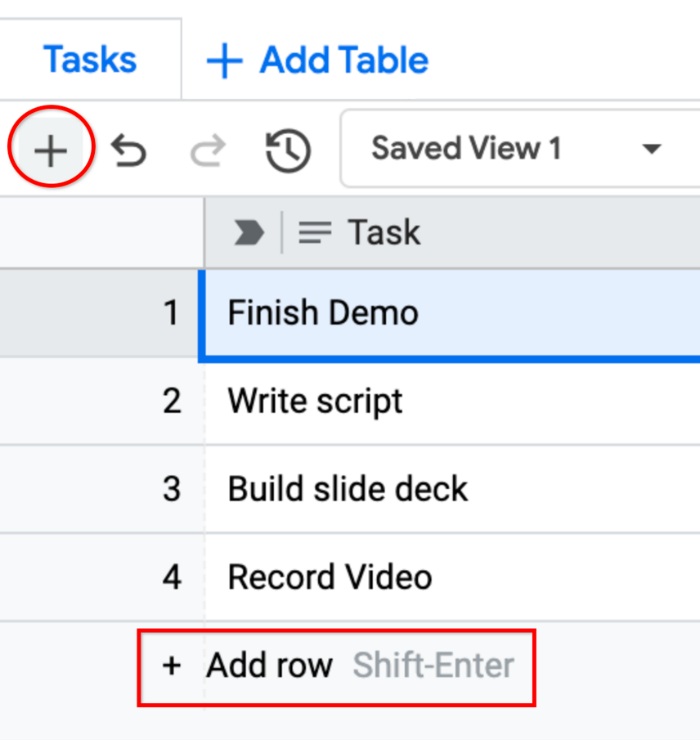Click the label tag icon in Task header
The height and width of the screenshot is (740, 700).
coord(249,234)
